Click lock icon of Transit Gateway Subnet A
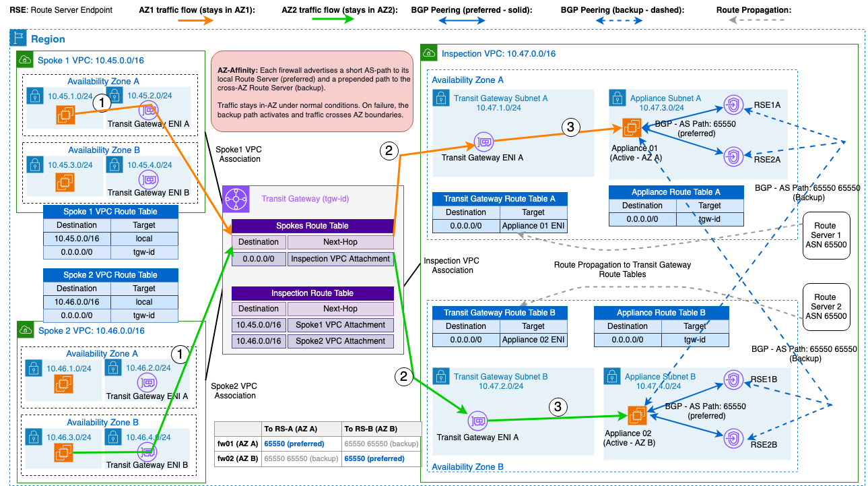 click(441, 98)
